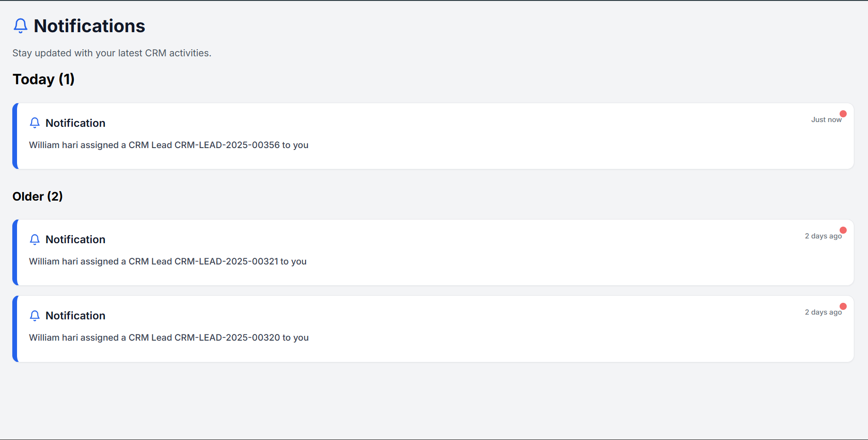868x440 pixels.
Task: Open the CRM-LEAD-2025-00320 assignment message
Action: tap(168, 338)
